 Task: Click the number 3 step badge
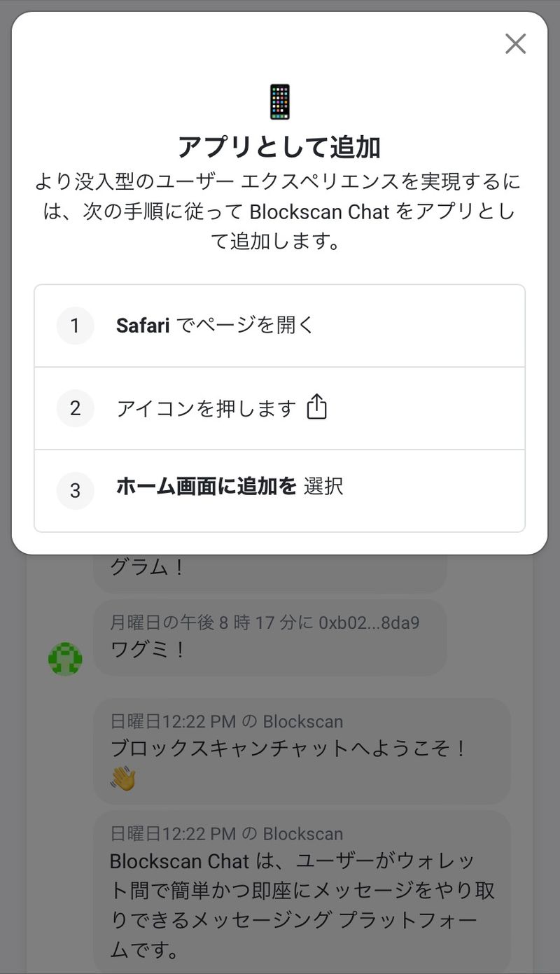tap(75, 491)
